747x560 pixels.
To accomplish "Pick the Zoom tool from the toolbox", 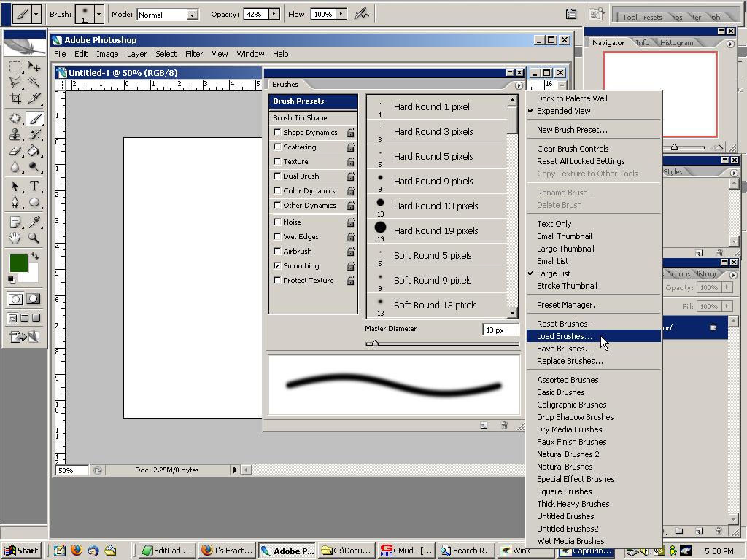I will pos(34,237).
